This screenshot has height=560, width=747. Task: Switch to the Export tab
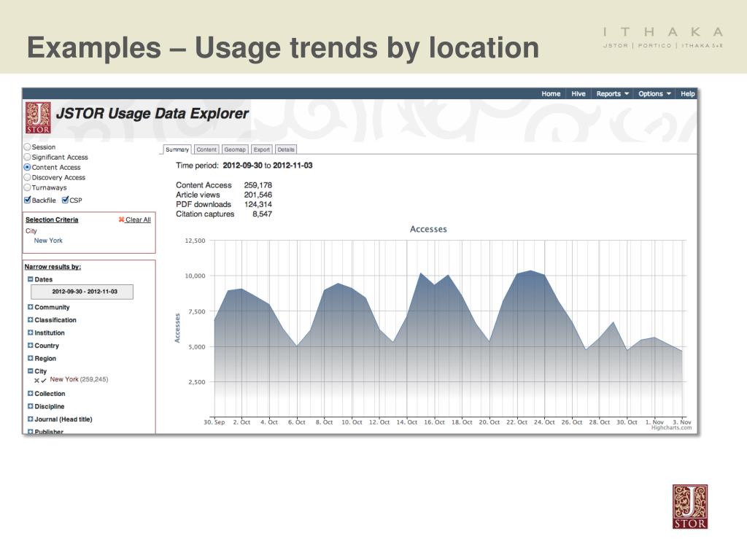(262, 149)
